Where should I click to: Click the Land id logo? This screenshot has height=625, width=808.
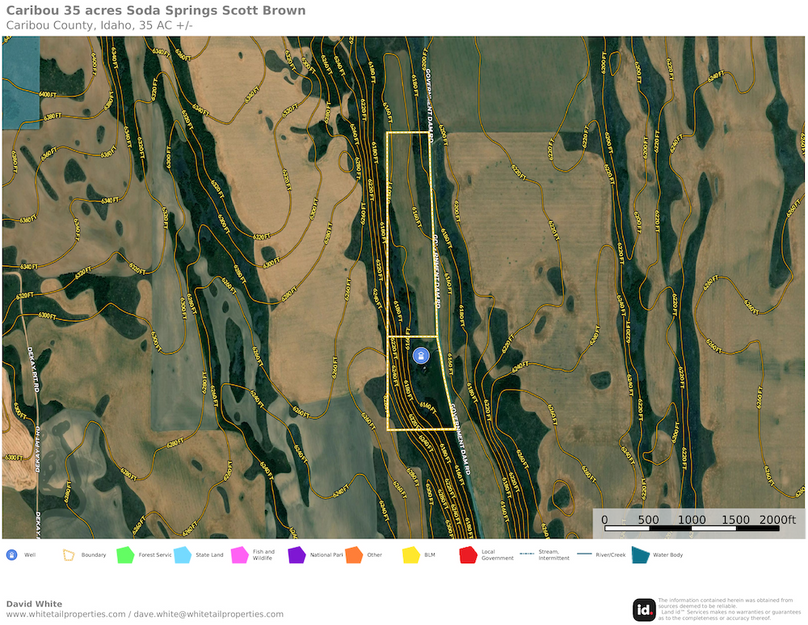tap(644, 609)
